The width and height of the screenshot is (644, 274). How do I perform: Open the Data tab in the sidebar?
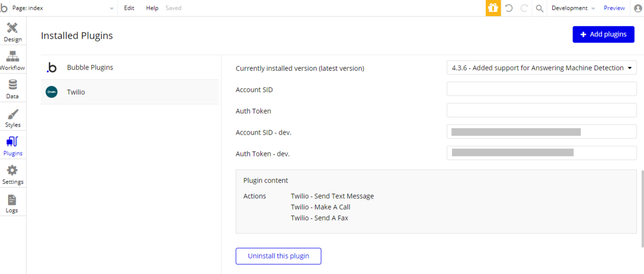point(12,90)
